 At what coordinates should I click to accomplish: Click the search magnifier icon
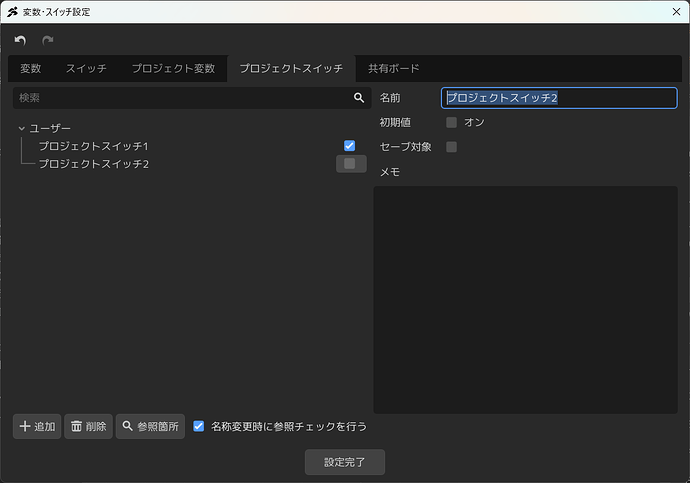tap(359, 98)
